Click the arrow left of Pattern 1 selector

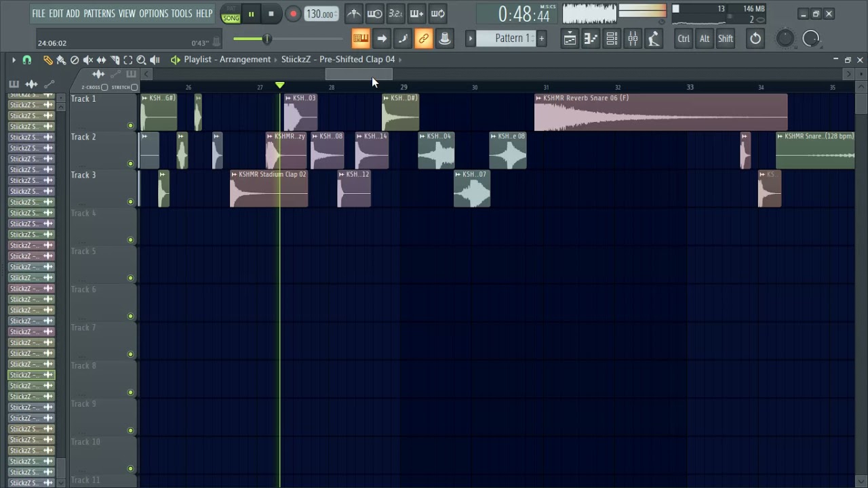pyautogui.click(x=470, y=39)
